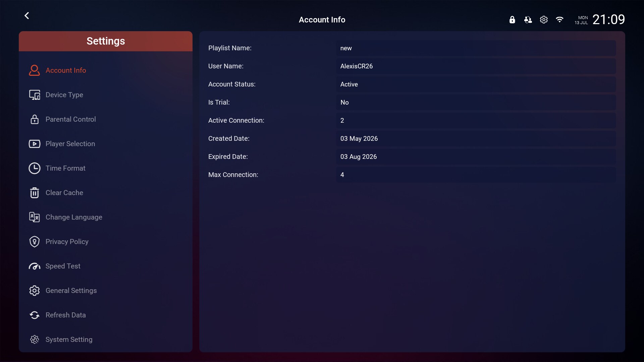This screenshot has width=644, height=362.
Task: Click the Refresh Data arrows icon
Action: coord(34,315)
